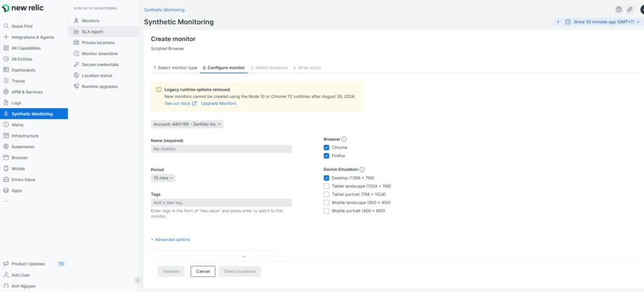This screenshot has height=292, width=644.
Task: Open Quick Find search
Action: (x=22, y=26)
